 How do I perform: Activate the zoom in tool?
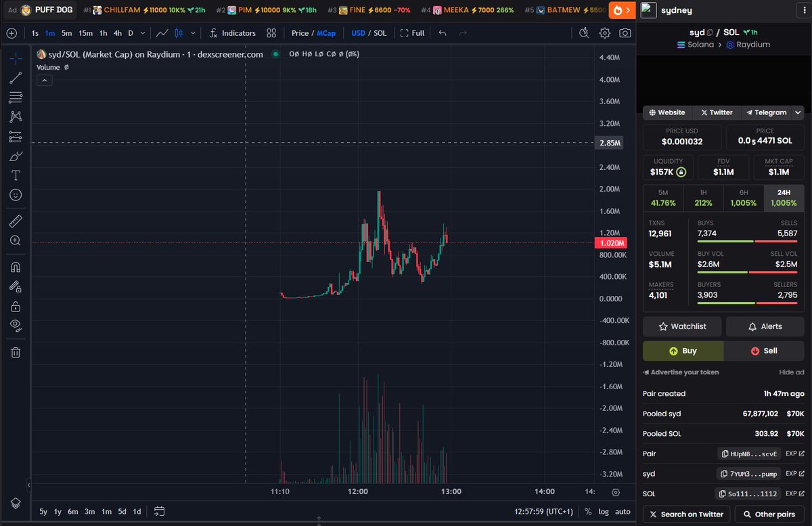(x=15, y=240)
